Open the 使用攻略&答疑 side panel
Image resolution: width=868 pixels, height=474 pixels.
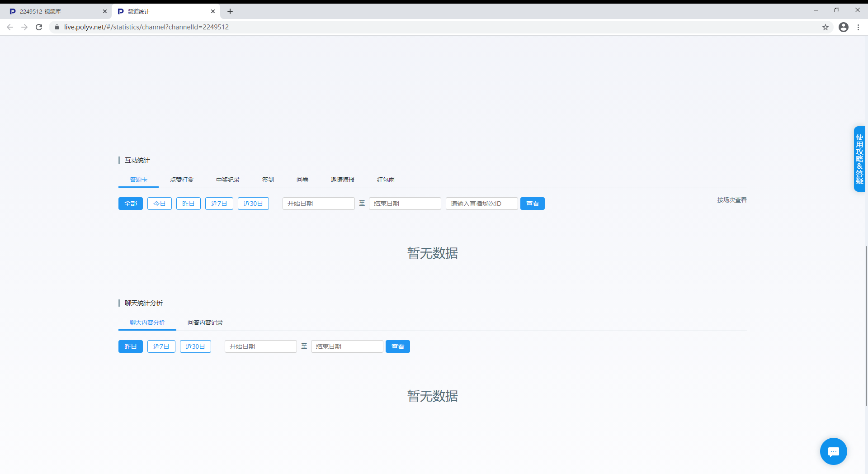[x=859, y=159]
